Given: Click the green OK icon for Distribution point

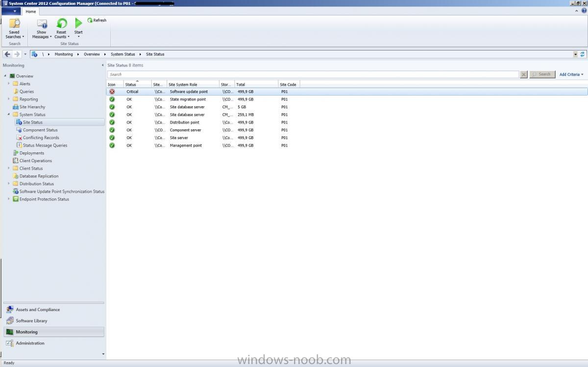Looking at the screenshot, I should tap(112, 122).
